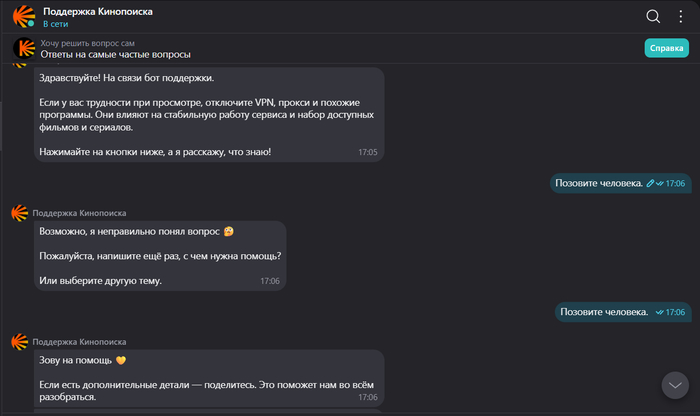Open the three-dot more options menu
Image resolution: width=700 pixels, height=416 pixels.
680,16
